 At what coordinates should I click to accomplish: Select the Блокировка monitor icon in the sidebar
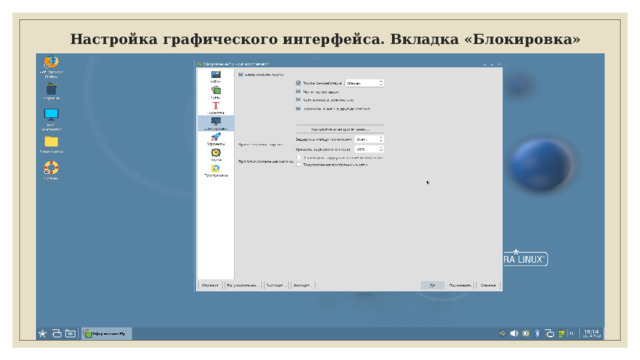pos(216,123)
